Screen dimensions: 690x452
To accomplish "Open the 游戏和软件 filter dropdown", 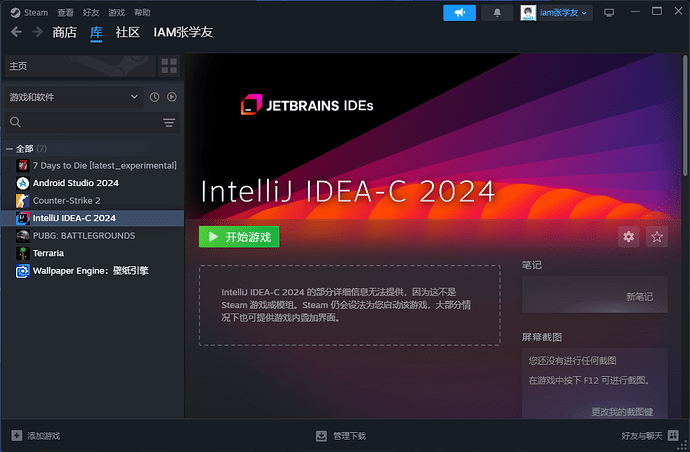I will (74, 97).
